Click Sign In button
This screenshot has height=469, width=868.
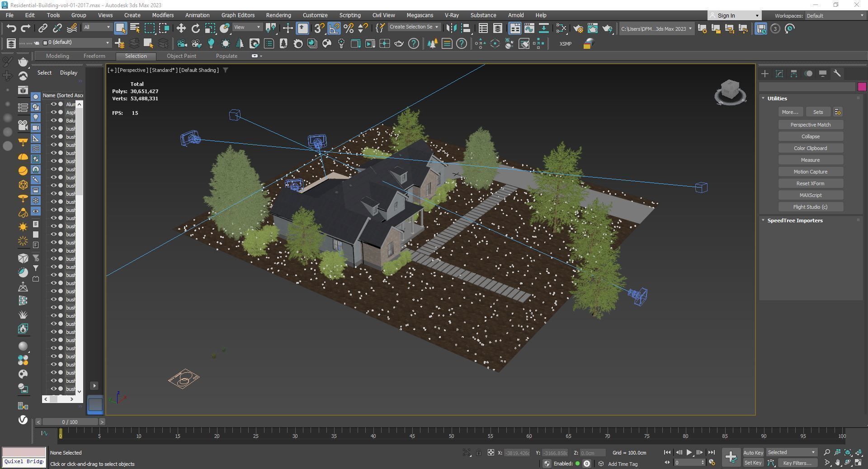734,15
